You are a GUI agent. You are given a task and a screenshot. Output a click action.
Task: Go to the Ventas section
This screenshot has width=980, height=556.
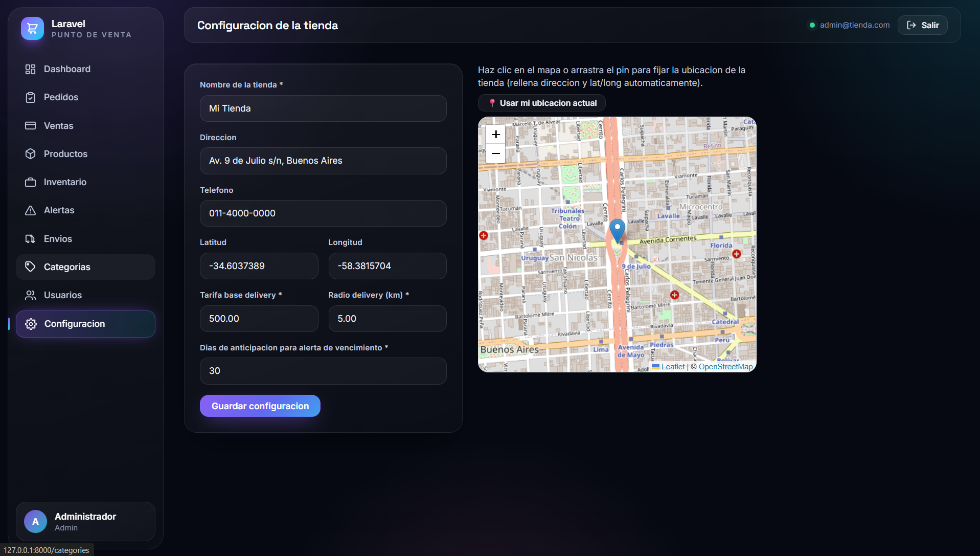(x=85, y=126)
